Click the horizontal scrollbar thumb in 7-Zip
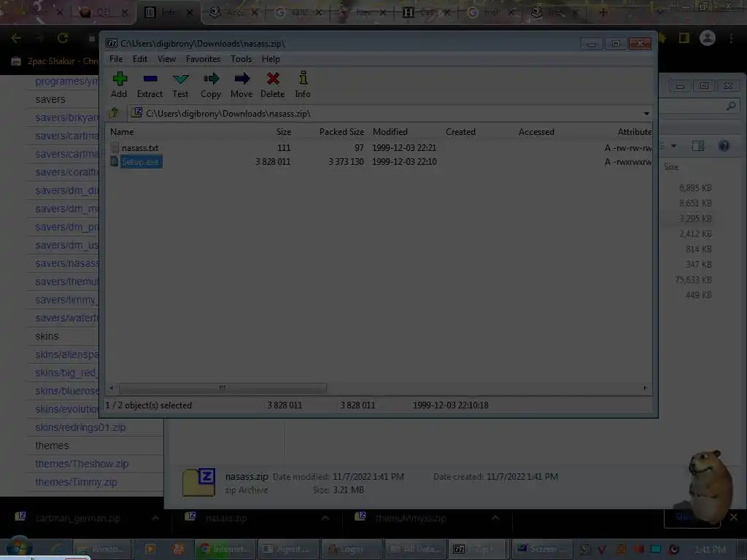The height and width of the screenshot is (560, 747). pos(222,388)
